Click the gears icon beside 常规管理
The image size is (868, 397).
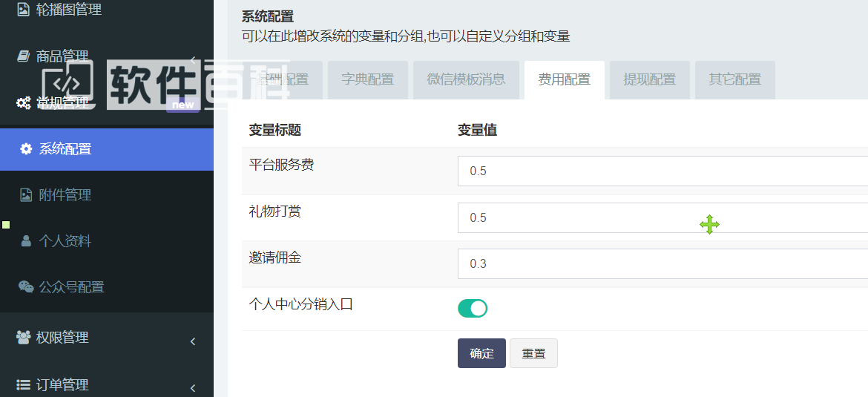pos(23,103)
